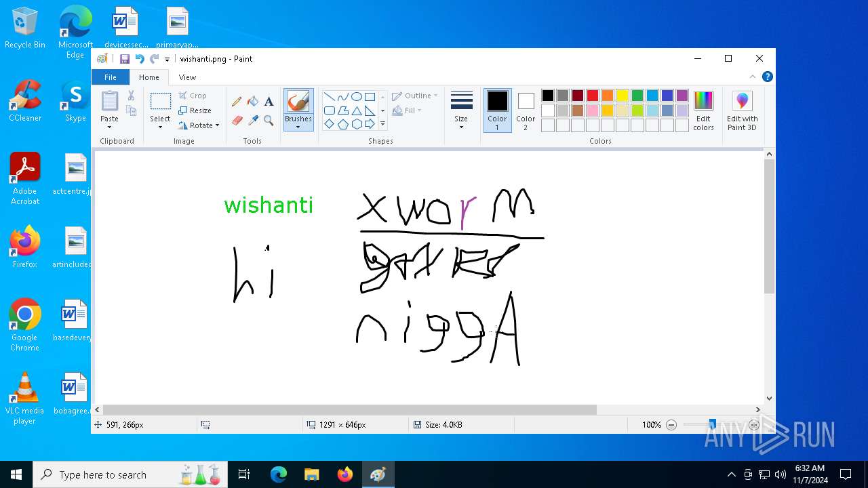Select Recycle Bin desktop icon
Viewport: 868px width, 488px height.
point(25,28)
